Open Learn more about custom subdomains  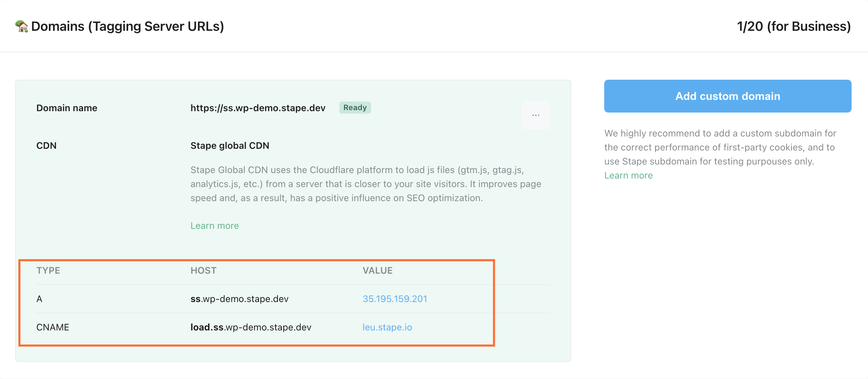coord(628,175)
